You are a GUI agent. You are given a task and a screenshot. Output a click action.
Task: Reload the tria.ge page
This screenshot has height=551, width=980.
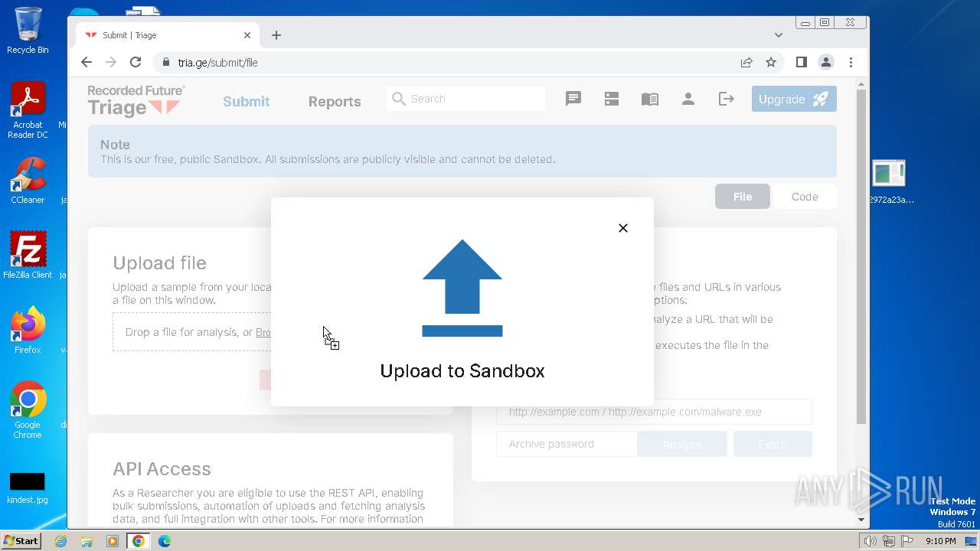point(136,63)
